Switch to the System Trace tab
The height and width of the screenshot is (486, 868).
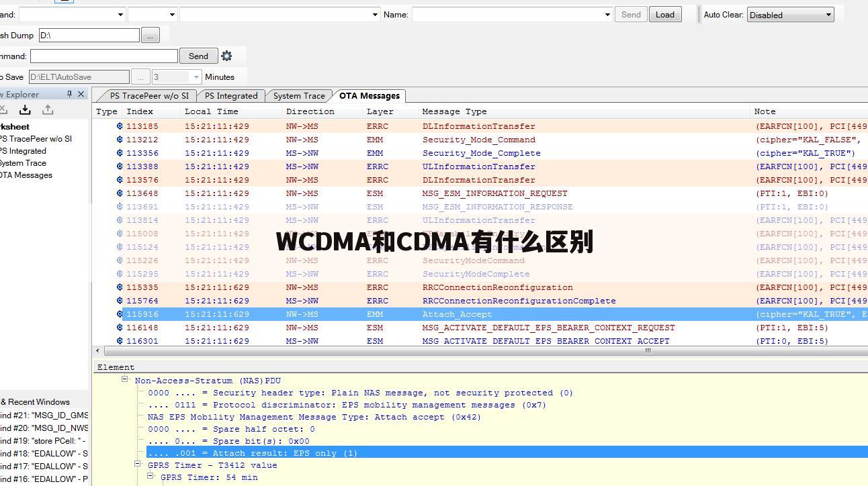(x=299, y=96)
